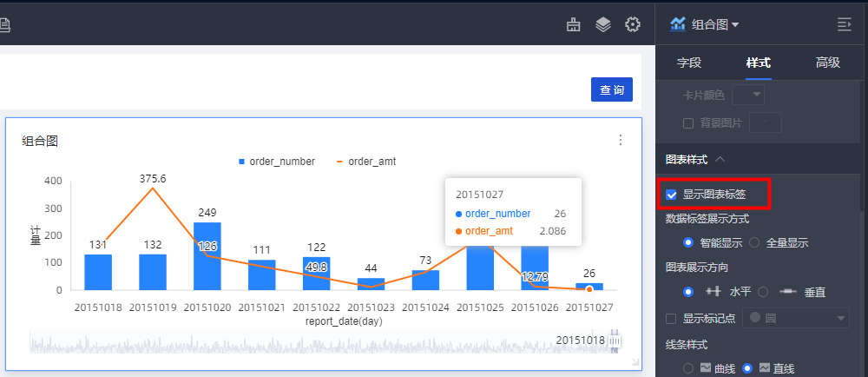Open 组合图 chart type dropdown
868x377 pixels.
[x=705, y=24]
